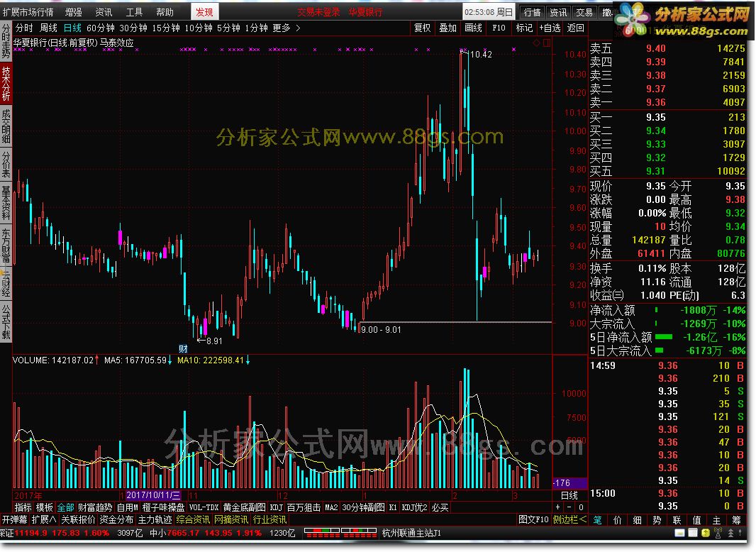Switch to 分时 period tab
Screen dimensions: 756x552
(x=24, y=28)
